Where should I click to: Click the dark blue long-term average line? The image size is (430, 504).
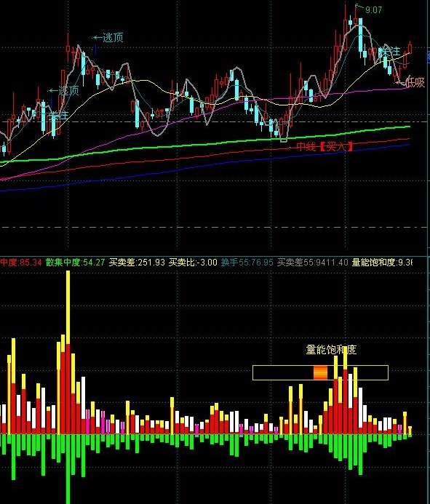point(206,168)
